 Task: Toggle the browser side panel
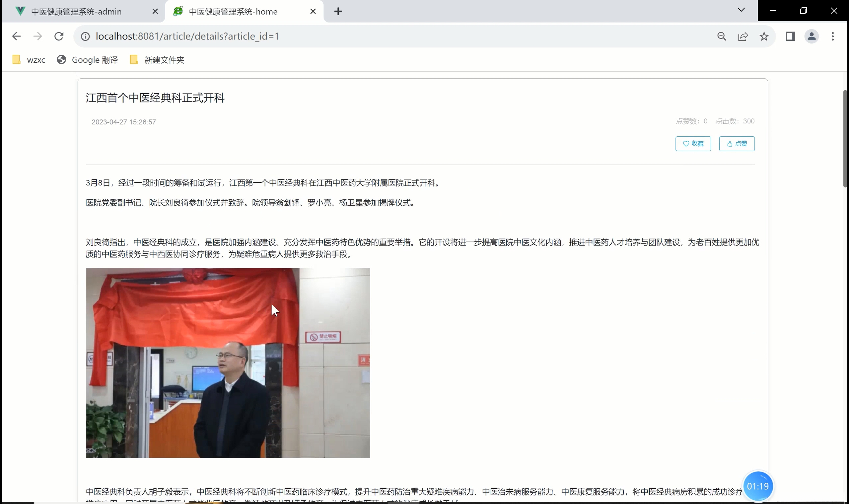[x=790, y=36]
